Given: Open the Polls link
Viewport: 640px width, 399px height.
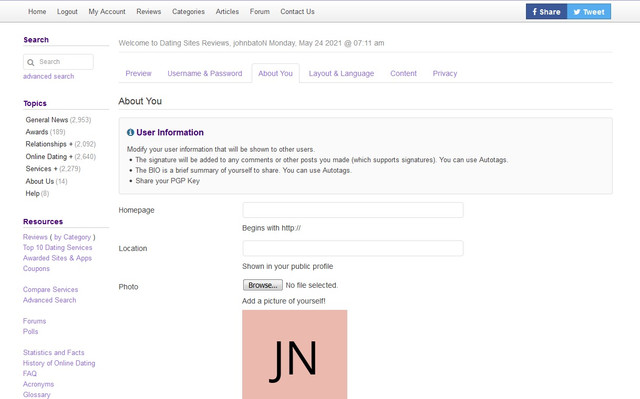Looking at the screenshot, I should (30, 332).
